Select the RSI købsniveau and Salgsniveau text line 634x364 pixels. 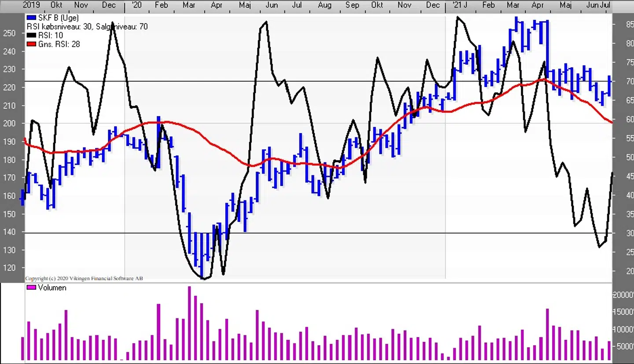click(x=87, y=27)
